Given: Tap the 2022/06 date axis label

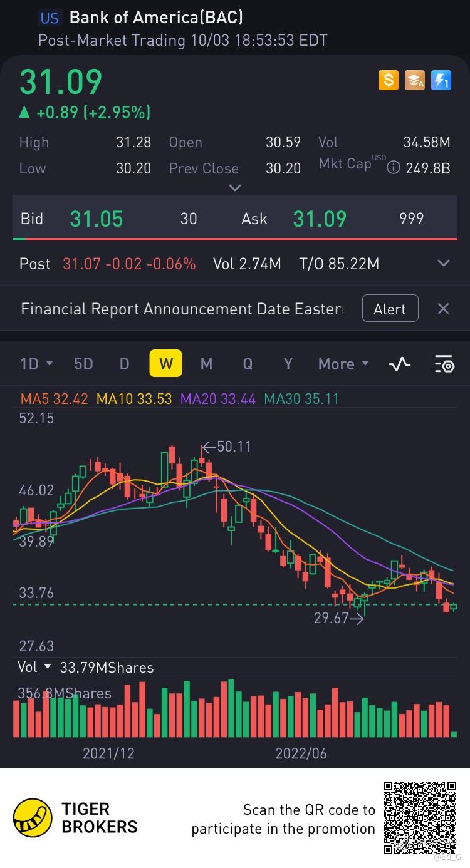Looking at the screenshot, I should [x=301, y=753].
